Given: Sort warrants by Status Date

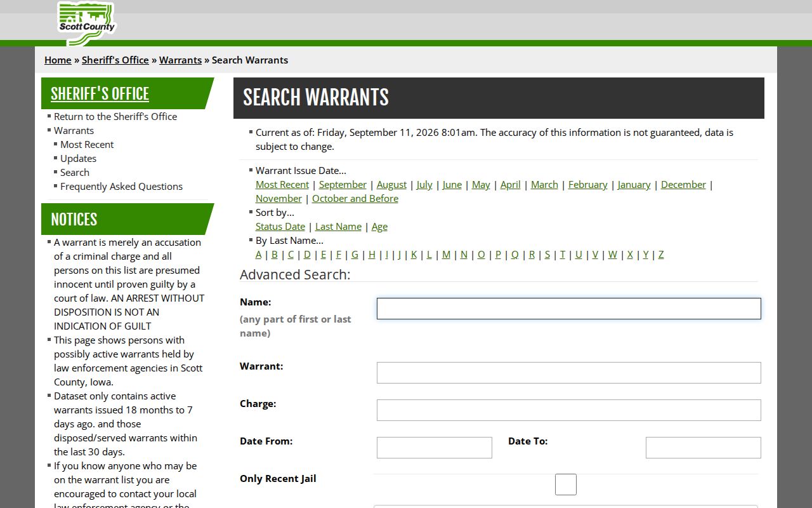Looking at the screenshot, I should tap(280, 226).
